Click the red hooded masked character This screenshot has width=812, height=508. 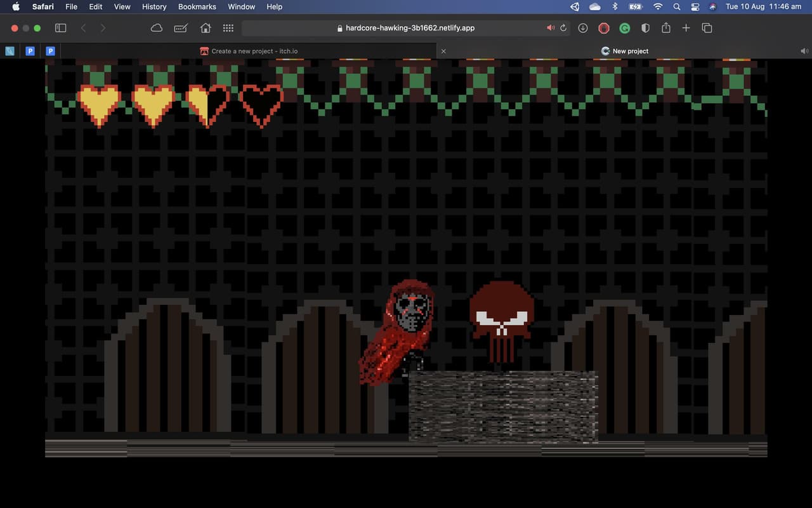click(x=398, y=331)
